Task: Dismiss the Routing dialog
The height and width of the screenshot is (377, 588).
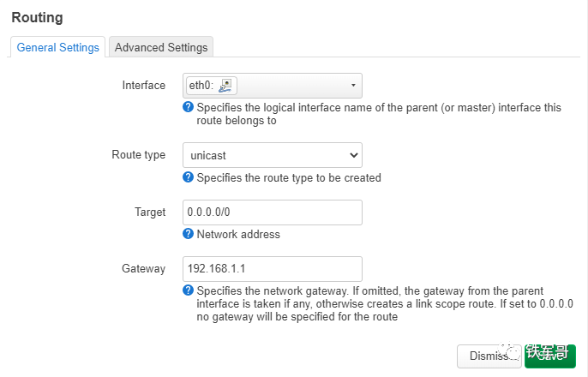Action: 489,356
